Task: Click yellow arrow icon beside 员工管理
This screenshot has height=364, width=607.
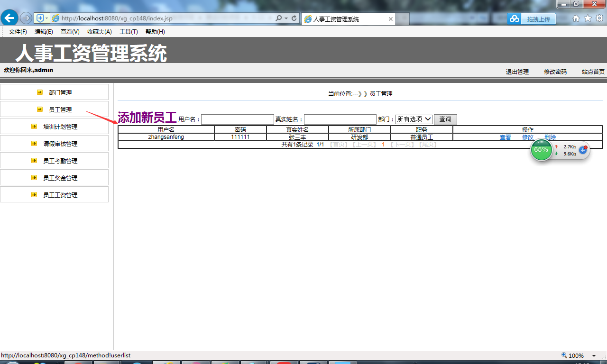Action: [40, 109]
